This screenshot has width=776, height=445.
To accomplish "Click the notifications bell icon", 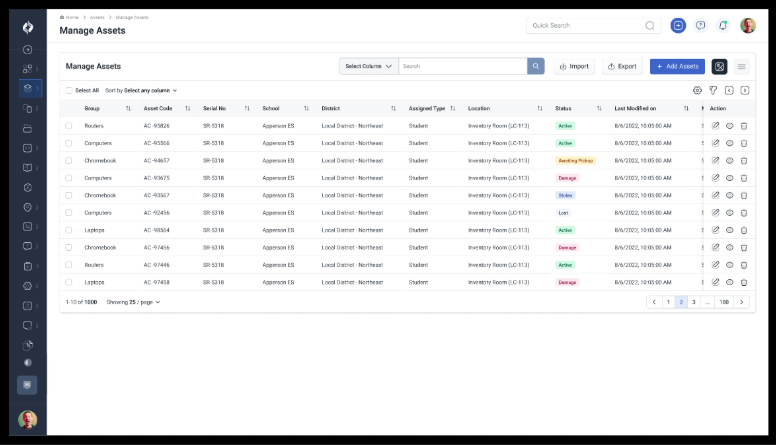I will click(x=723, y=26).
